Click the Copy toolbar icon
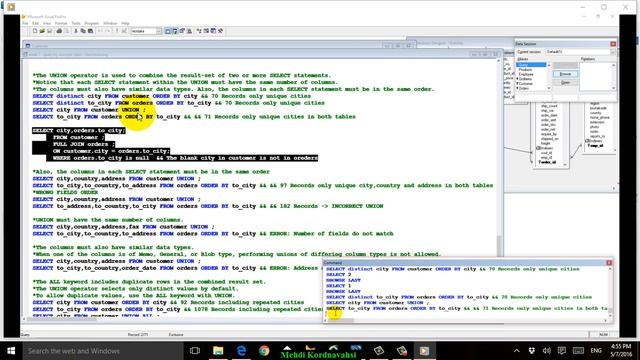640x360 pixels. point(83,31)
